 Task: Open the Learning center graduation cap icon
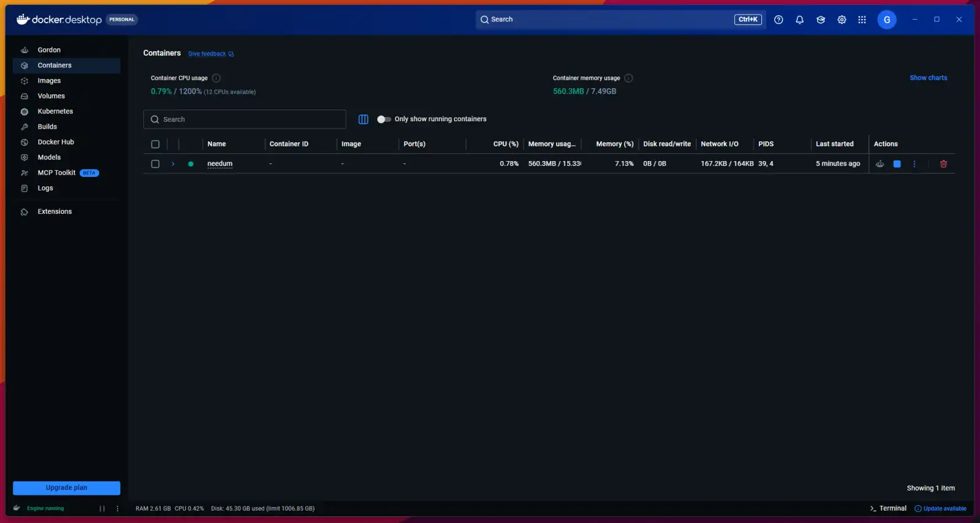pyautogui.click(x=821, y=20)
